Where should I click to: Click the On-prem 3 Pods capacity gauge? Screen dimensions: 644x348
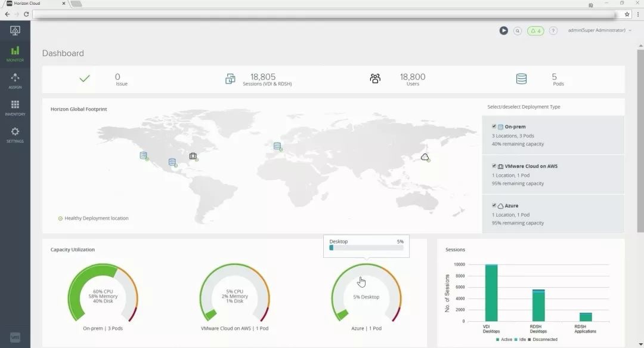tap(103, 295)
